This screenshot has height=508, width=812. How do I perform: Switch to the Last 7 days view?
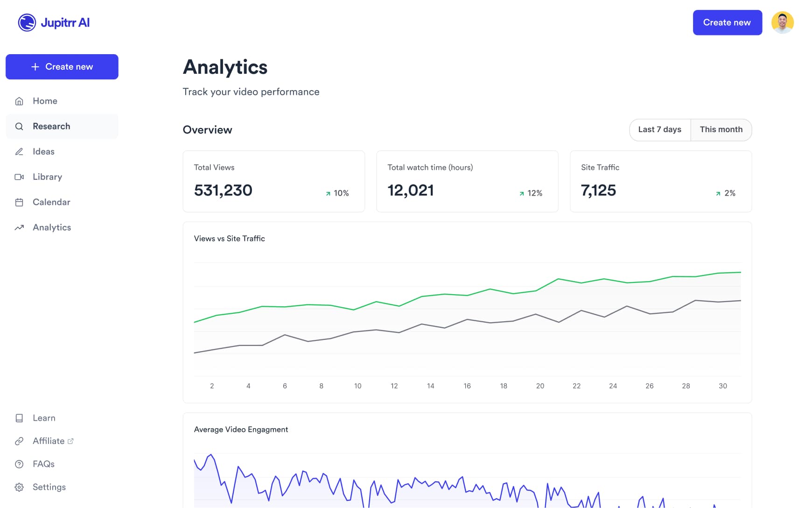659,130
